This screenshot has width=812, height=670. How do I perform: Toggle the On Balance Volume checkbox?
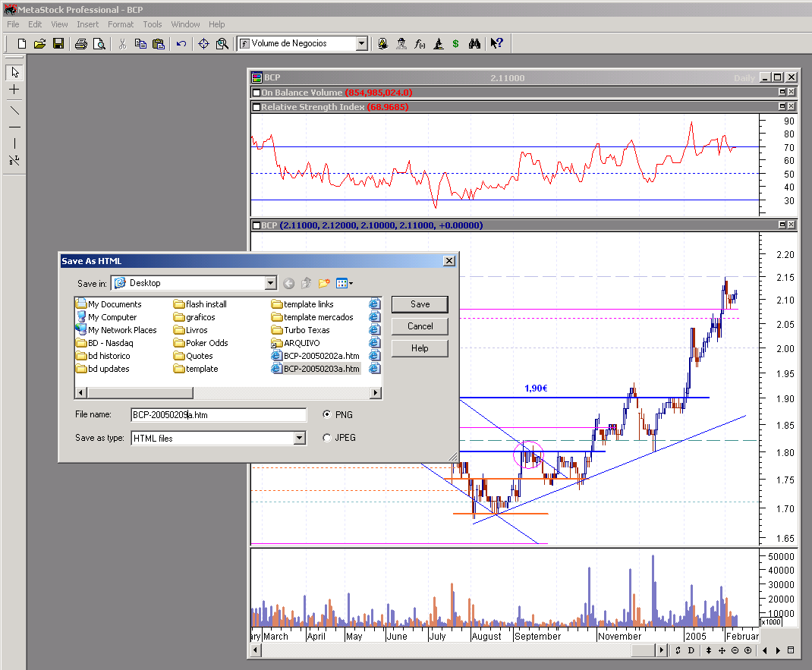[x=257, y=93]
